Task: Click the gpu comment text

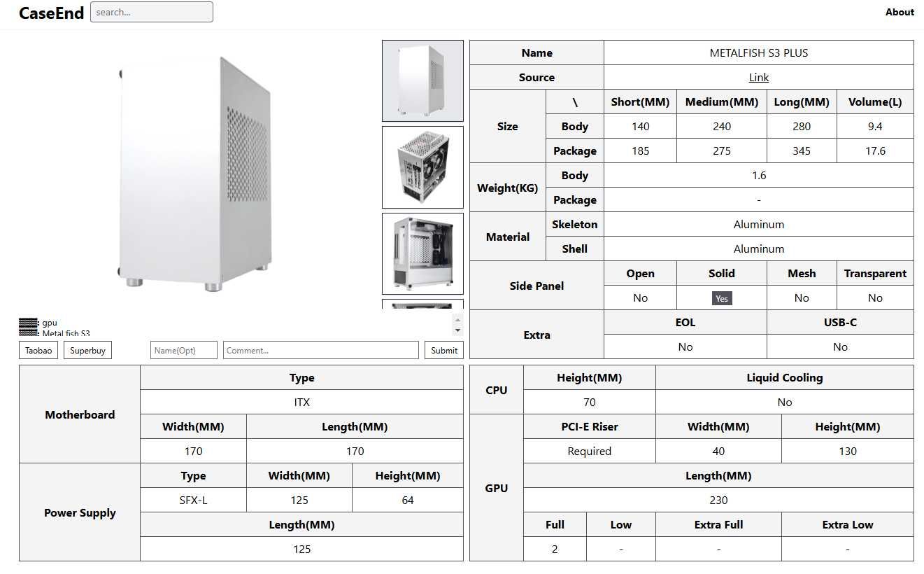Action: pos(50,323)
